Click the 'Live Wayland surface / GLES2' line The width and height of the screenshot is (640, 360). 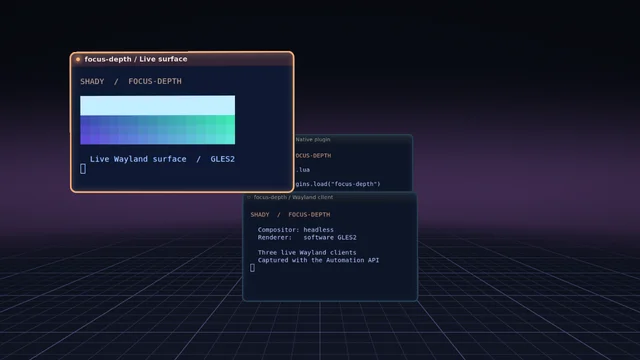(162, 159)
